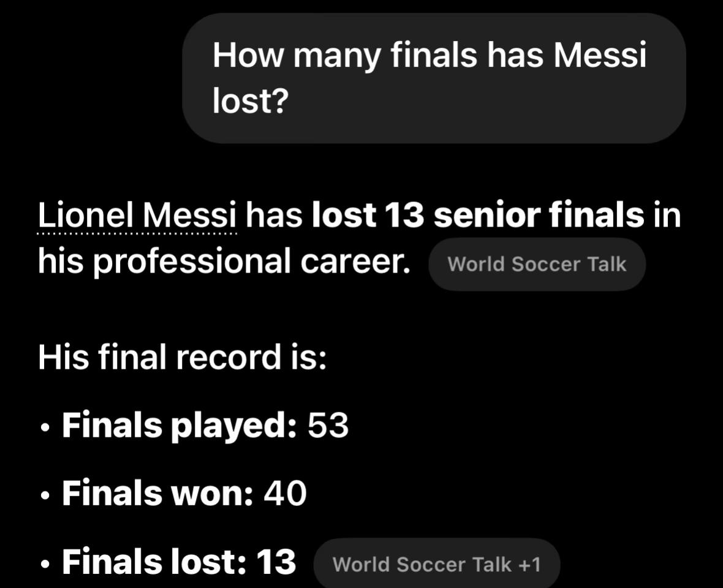Click the 'His final record is:' line
Image resolution: width=723 pixels, height=588 pixels.
[182, 357]
